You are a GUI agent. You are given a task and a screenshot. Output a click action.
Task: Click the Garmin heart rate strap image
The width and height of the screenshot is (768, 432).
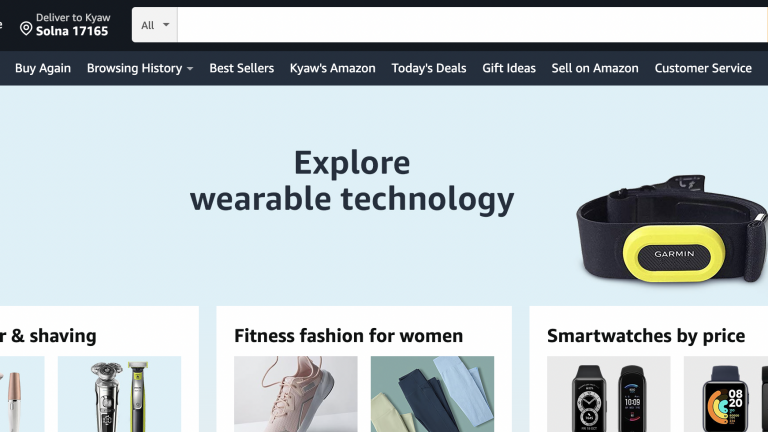tap(672, 229)
